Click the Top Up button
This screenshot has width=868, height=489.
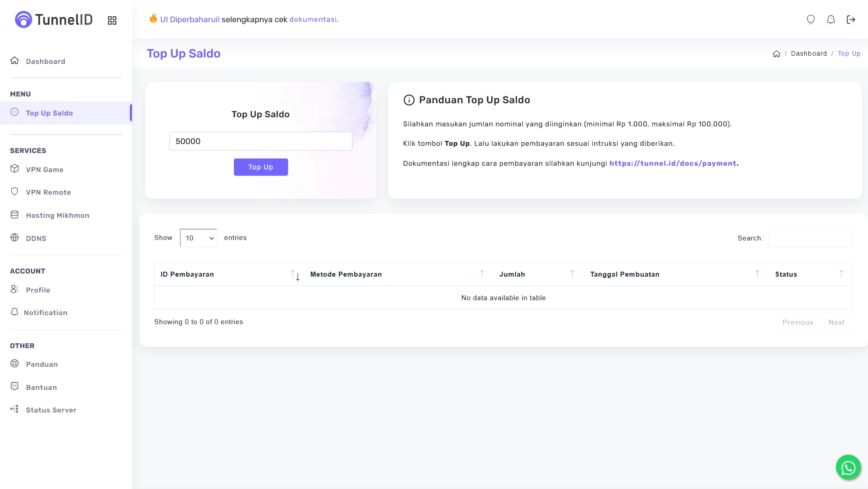point(261,167)
